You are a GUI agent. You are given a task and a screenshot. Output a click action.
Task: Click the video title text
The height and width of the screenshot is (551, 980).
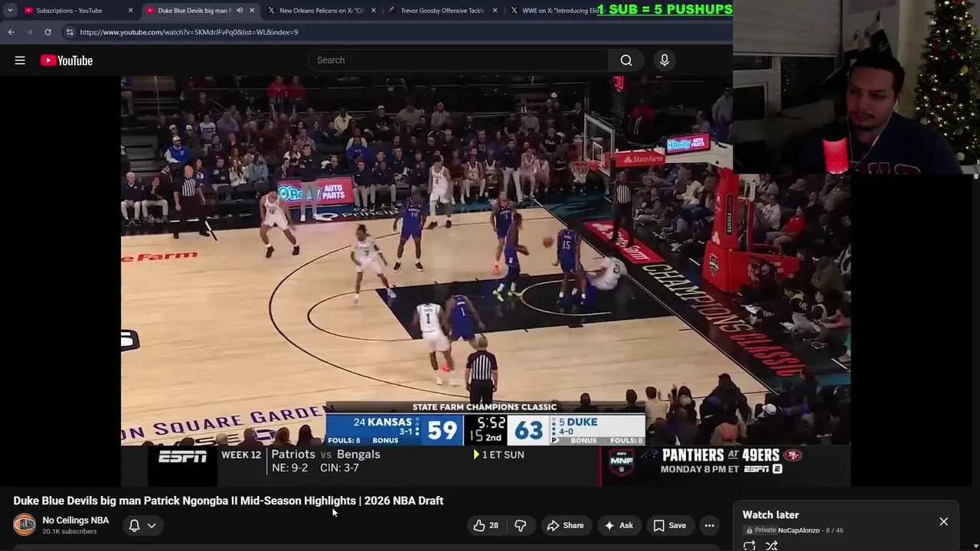pos(228,500)
